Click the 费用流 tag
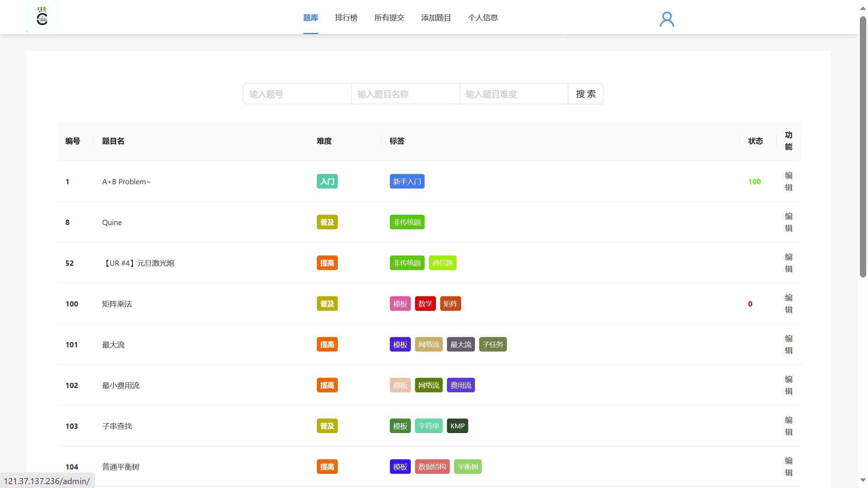Viewport: 868px width, 488px height. click(x=461, y=385)
